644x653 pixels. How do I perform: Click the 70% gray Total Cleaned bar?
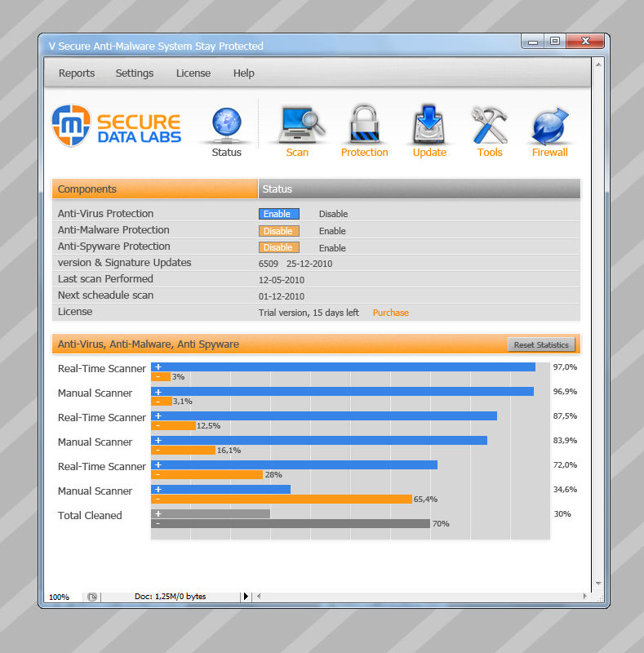pos(291,523)
